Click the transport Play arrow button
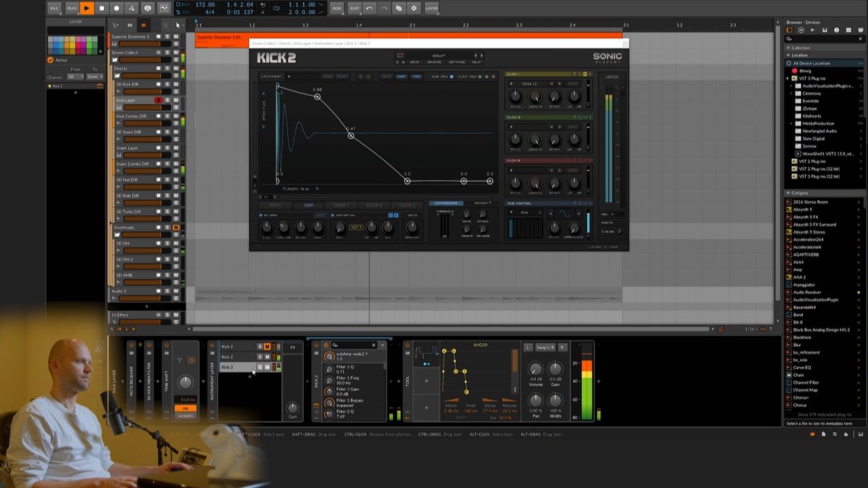868x488 pixels. tap(87, 8)
